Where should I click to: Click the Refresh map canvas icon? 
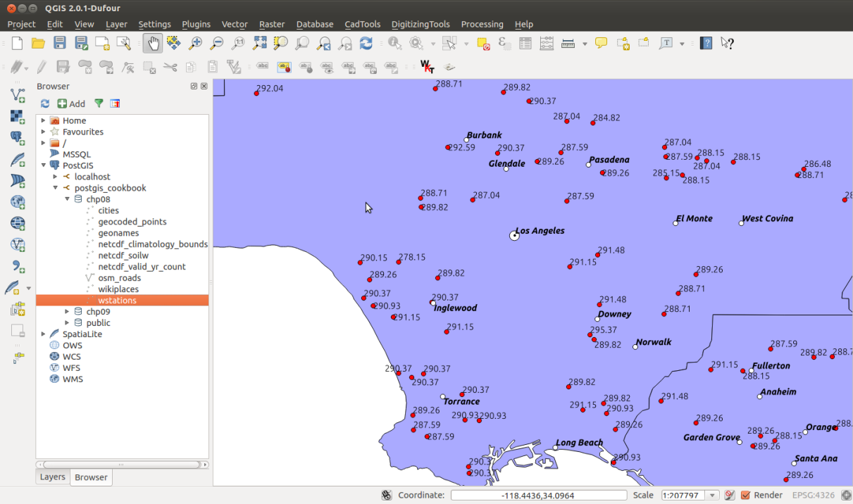[x=366, y=44]
